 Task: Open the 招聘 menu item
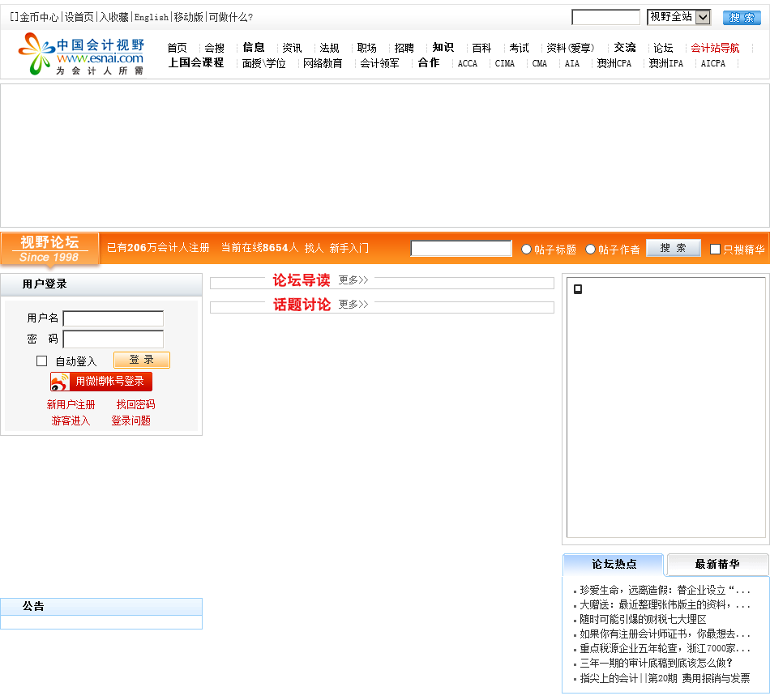coord(404,48)
